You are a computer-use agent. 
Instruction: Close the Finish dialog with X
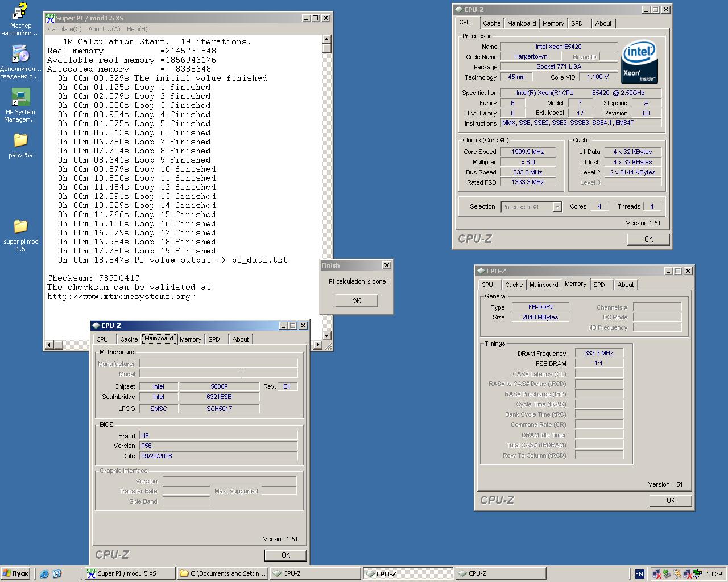point(387,265)
